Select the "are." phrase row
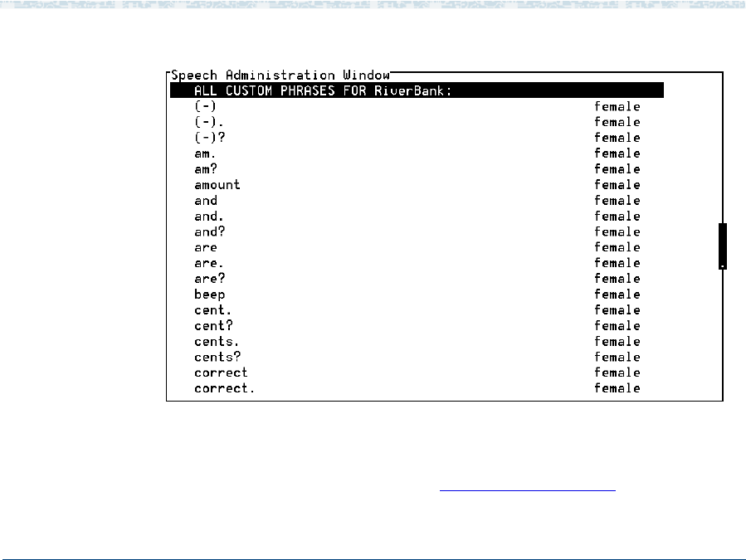The height and width of the screenshot is (560, 746). pyautogui.click(x=417, y=263)
